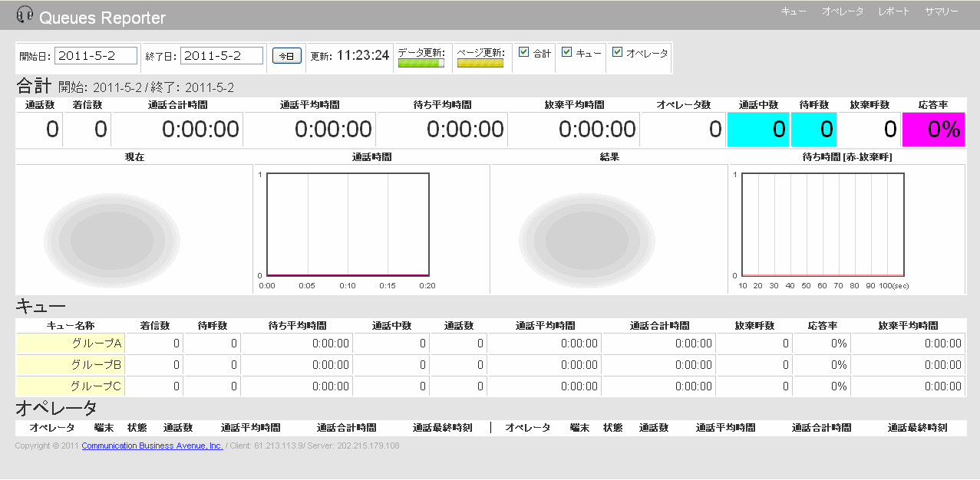Screen dimensions: 980x480
Task: Open the オペレータ menu in top navigation
Action: tap(842, 12)
